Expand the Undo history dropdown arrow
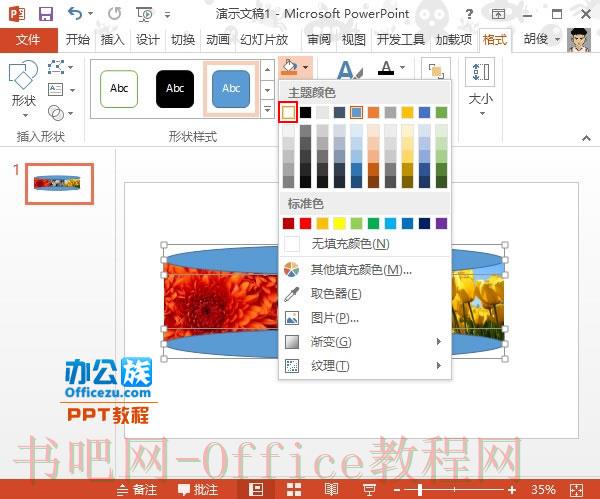The image size is (600, 499). click(x=90, y=13)
